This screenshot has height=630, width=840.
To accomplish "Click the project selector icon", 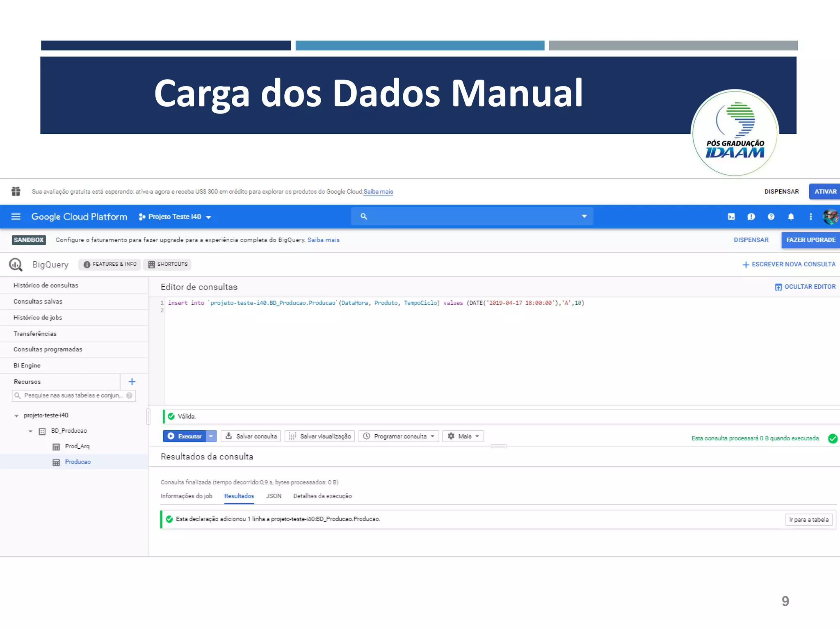I will click(x=142, y=217).
